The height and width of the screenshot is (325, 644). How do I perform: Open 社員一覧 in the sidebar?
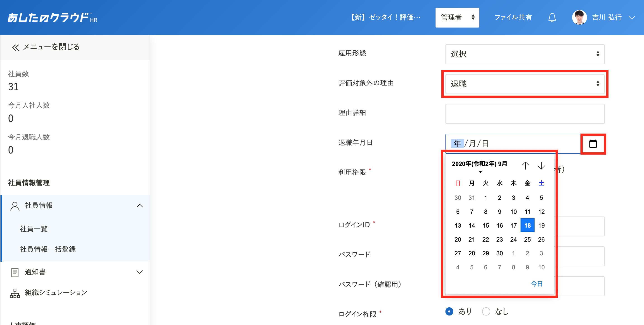pyautogui.click(x=34, y=229)
